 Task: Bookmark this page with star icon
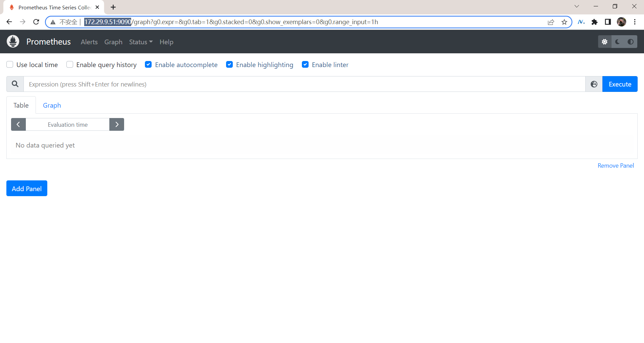[x=565, y=22]
